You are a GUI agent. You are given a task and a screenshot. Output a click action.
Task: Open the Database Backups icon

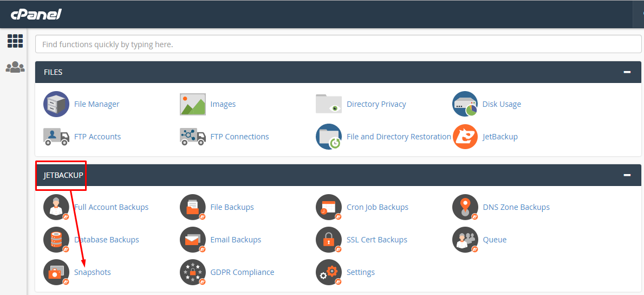(56, 240)
